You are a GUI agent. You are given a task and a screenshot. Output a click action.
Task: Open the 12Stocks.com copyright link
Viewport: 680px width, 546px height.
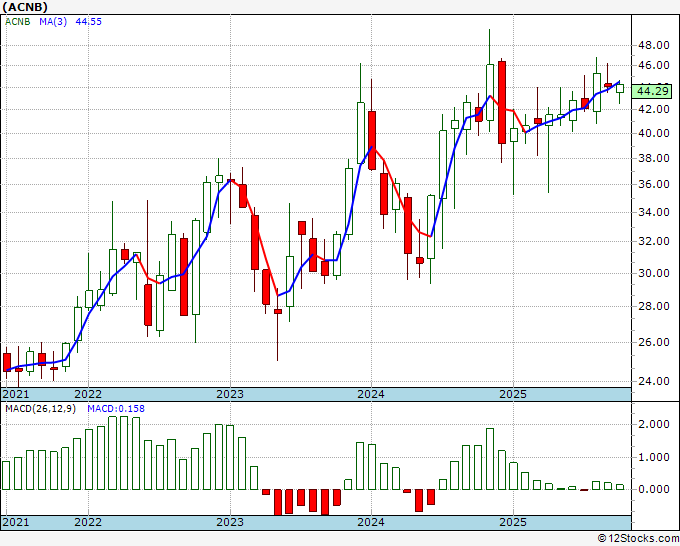coord(638,539)
